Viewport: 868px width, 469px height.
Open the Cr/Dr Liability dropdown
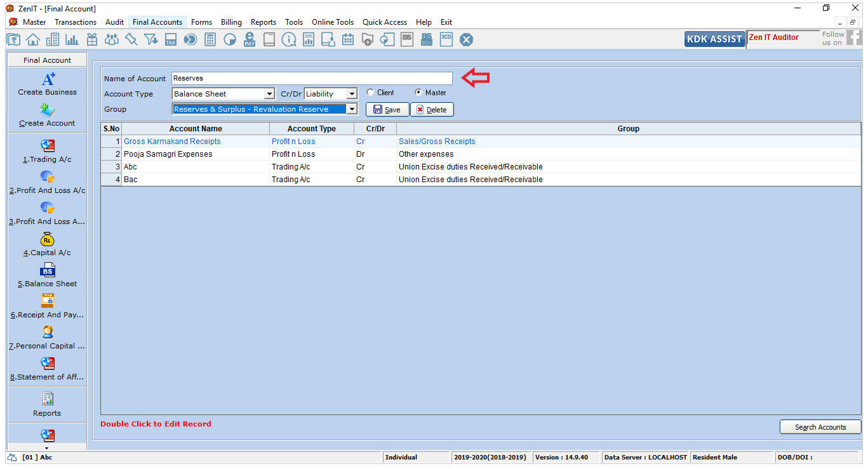(352, 94)
